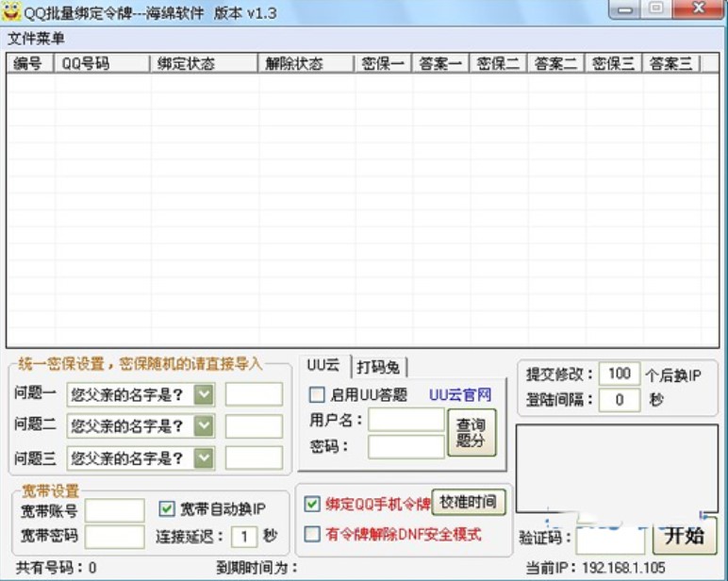
Task: Open the UU云官网 link
Action: click(x=460, y=395)
